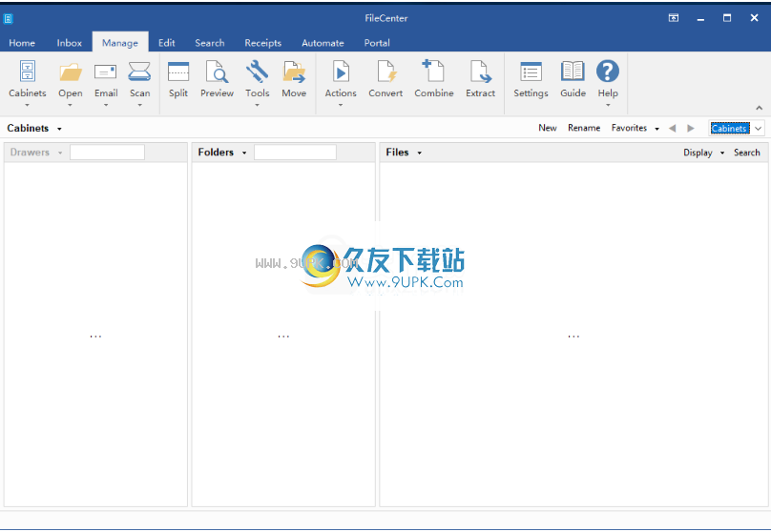Navigate back with the left arrow
This screenshot has width=771, height=532.
tap(672, 128)
